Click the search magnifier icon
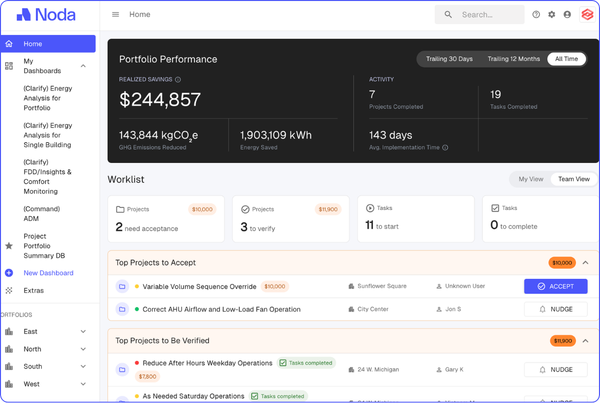This screenshot has width=600, height=403. click(x=448, y=15)
